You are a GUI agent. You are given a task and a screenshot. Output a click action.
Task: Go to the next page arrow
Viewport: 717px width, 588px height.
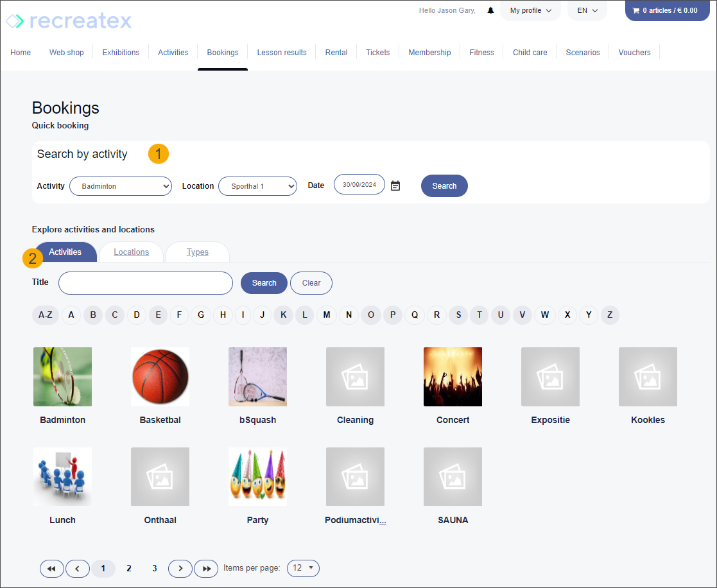[180, 568]
